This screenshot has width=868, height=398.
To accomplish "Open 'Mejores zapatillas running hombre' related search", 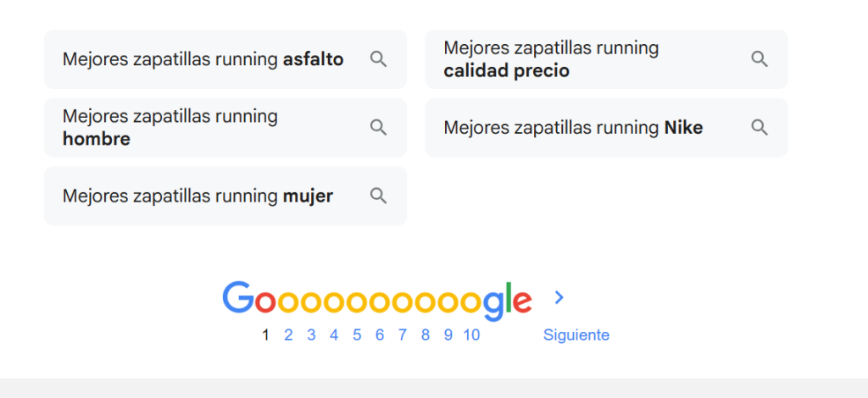I will 170,127.
